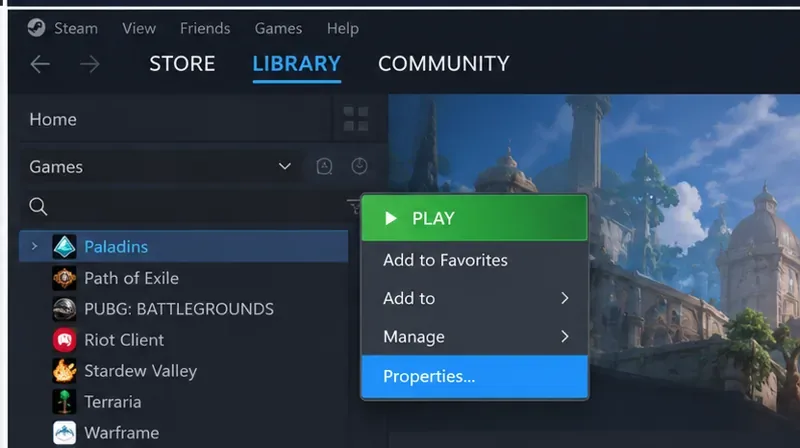Image resolution: width=800 pixels, height=448 pixels.
Task: Click the Paladins game icon
Action: click(x=64, y=247)
